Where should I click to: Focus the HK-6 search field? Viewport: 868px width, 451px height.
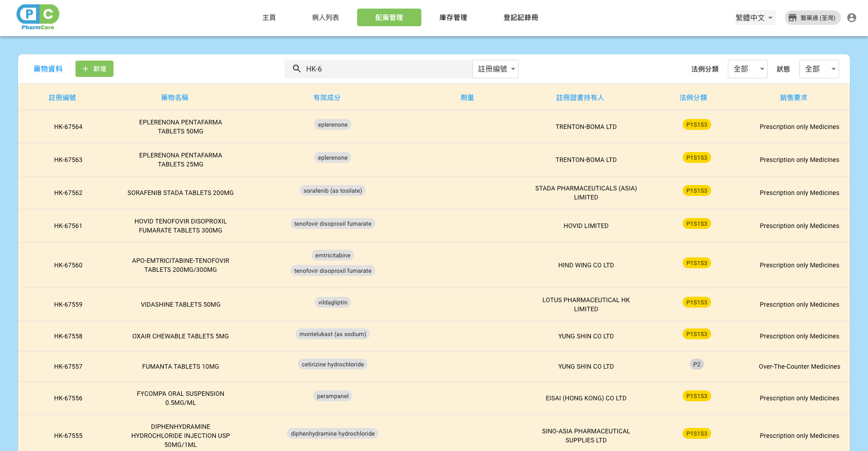(x=378, y=69)
